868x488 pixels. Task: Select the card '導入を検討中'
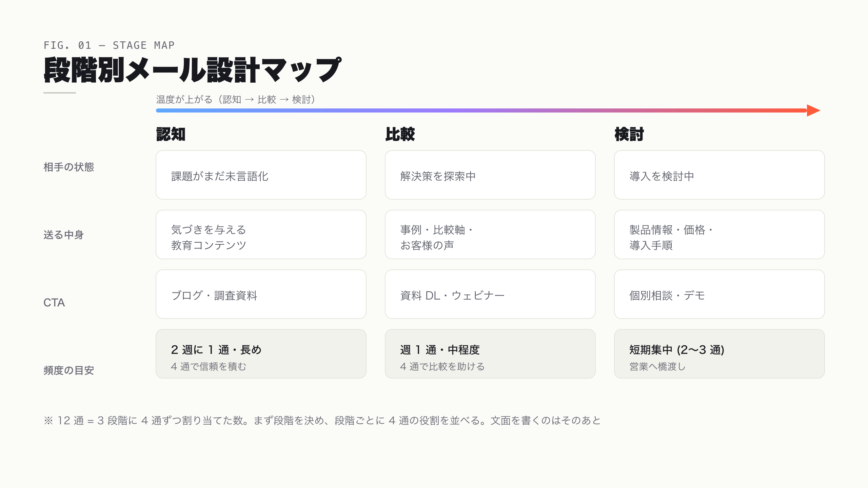pos(719,175)
